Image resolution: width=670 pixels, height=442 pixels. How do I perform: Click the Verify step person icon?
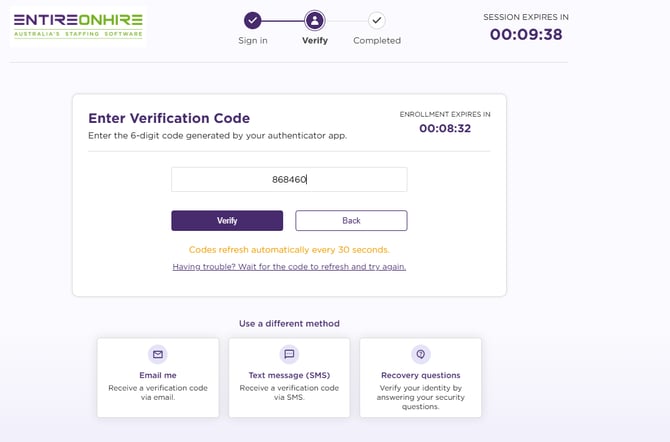[x=315, y=20]
